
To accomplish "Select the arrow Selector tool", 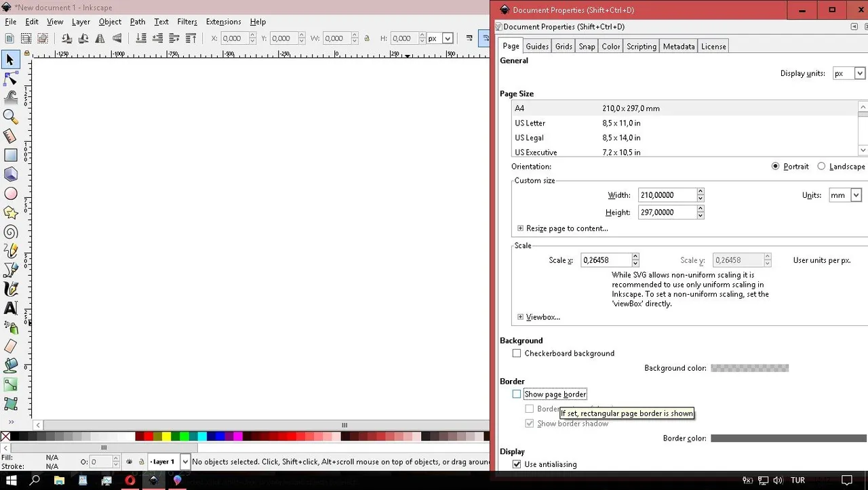I will 10,60.
